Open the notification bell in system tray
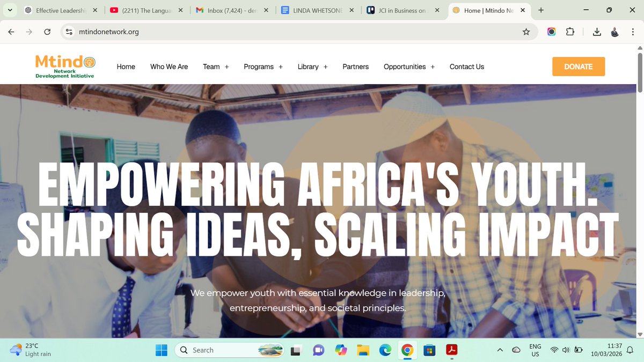 [629, 350]
